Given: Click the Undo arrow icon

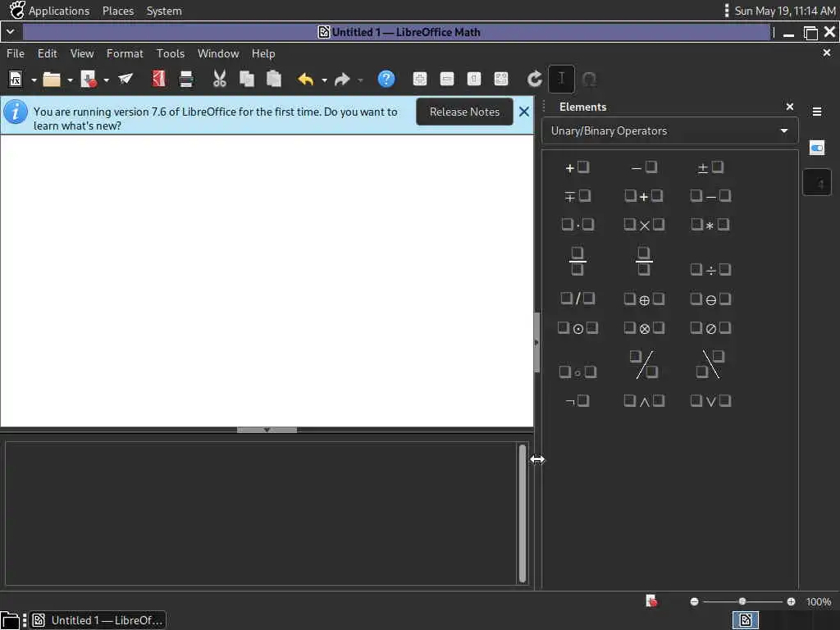Looking at the screenshot, I should (x=305, y=80).
